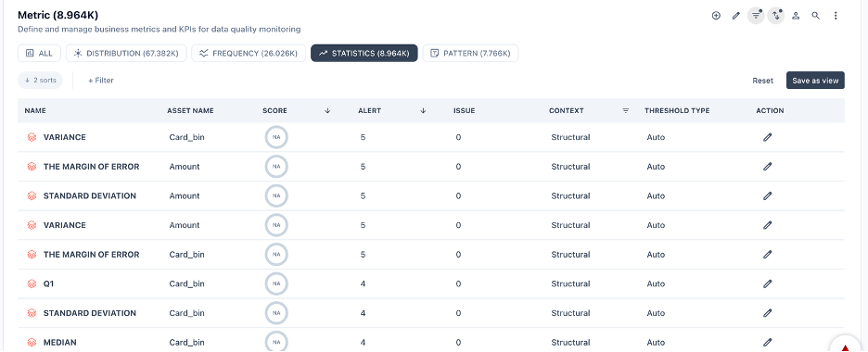Select the STATISTICS (8.964K) tab
Viewport: 868px width, 352px height.
coord(364,53)
